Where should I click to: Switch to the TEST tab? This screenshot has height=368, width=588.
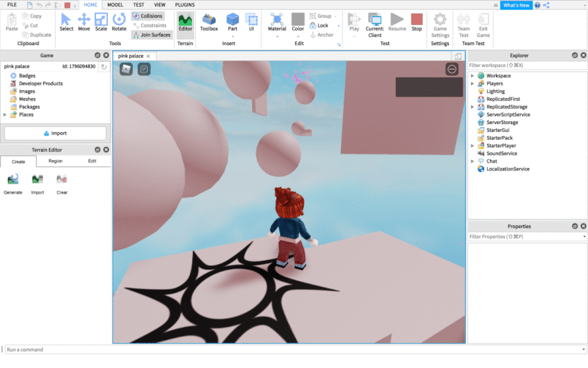click(x=139, y=5)
